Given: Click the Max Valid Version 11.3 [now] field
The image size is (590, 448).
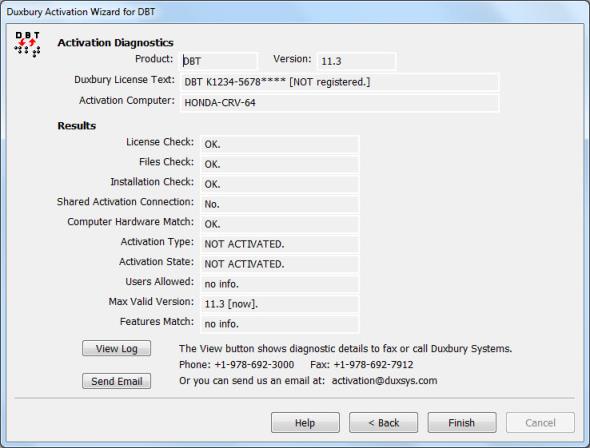Looking at the screenshot, I should (x=280, y=304).
